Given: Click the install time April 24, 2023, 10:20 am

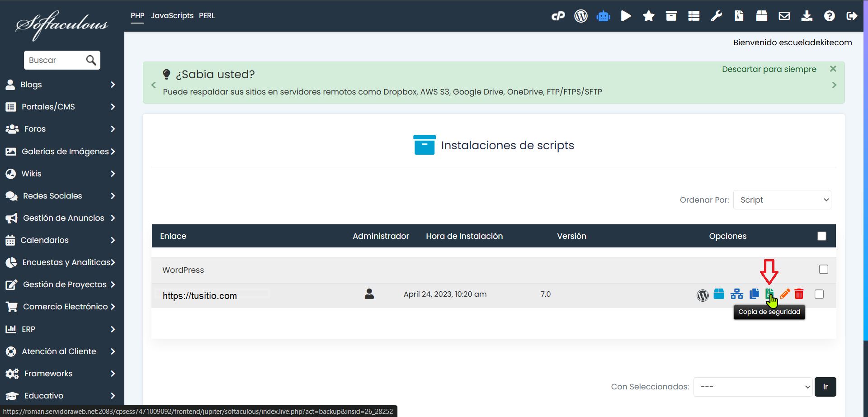Looking at the screenshot, I should [445, 294].
